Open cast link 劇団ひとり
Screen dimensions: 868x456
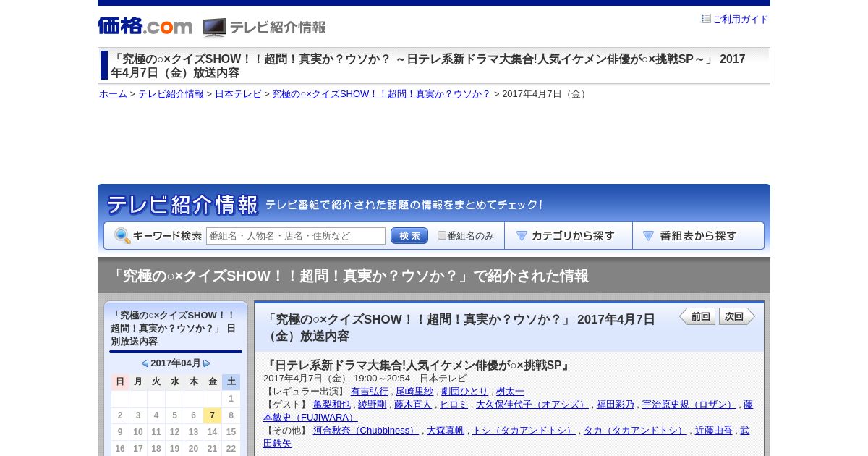click(464, 392)
